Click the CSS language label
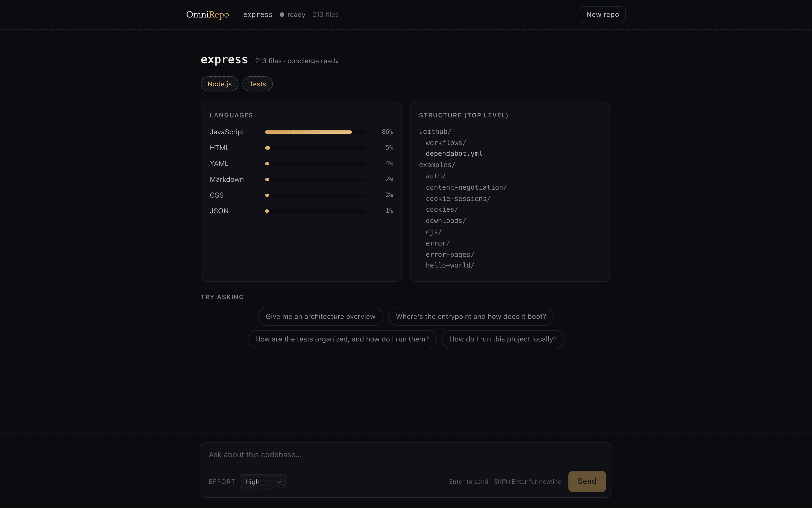812x508 pixels. (x=217, y=195)
